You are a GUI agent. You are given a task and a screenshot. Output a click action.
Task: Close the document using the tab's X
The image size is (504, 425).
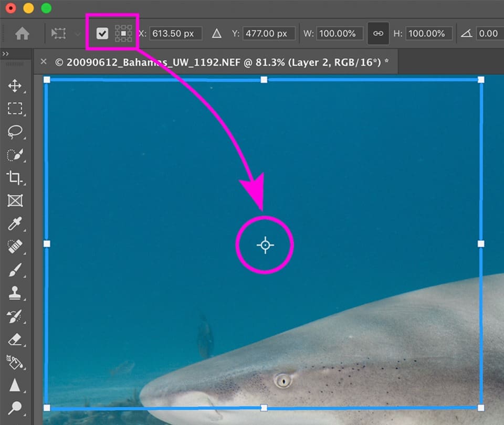click(x=44, y=61)
